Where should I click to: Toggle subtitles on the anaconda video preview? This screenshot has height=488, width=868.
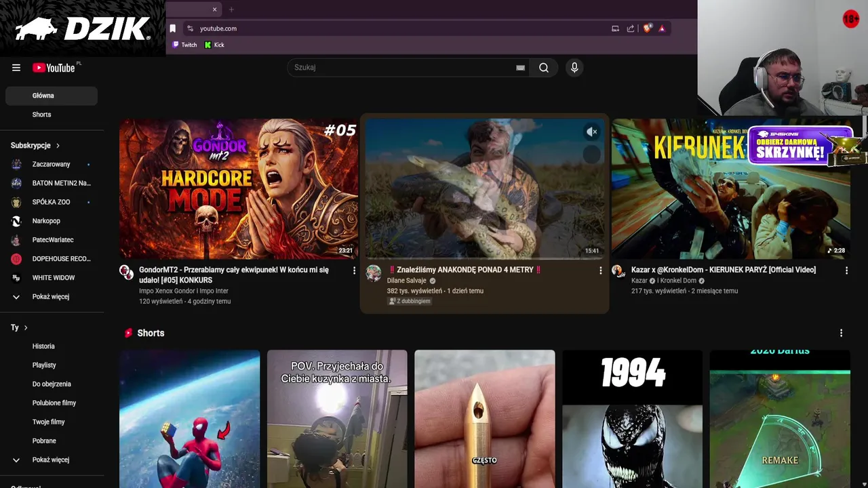[x=592, y=155]
